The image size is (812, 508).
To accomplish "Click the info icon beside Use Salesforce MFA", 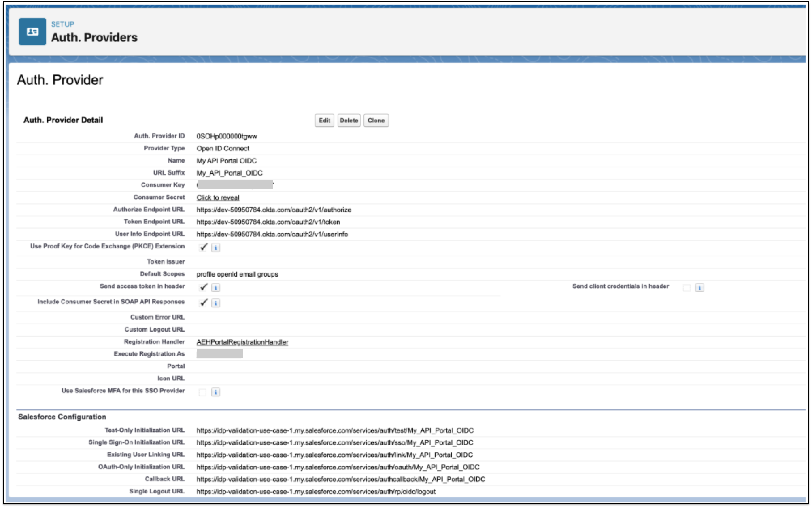I will 216,392.
